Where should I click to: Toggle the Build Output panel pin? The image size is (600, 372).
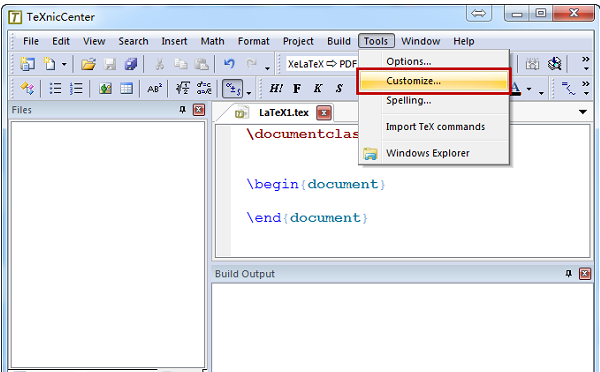(569, 274)
